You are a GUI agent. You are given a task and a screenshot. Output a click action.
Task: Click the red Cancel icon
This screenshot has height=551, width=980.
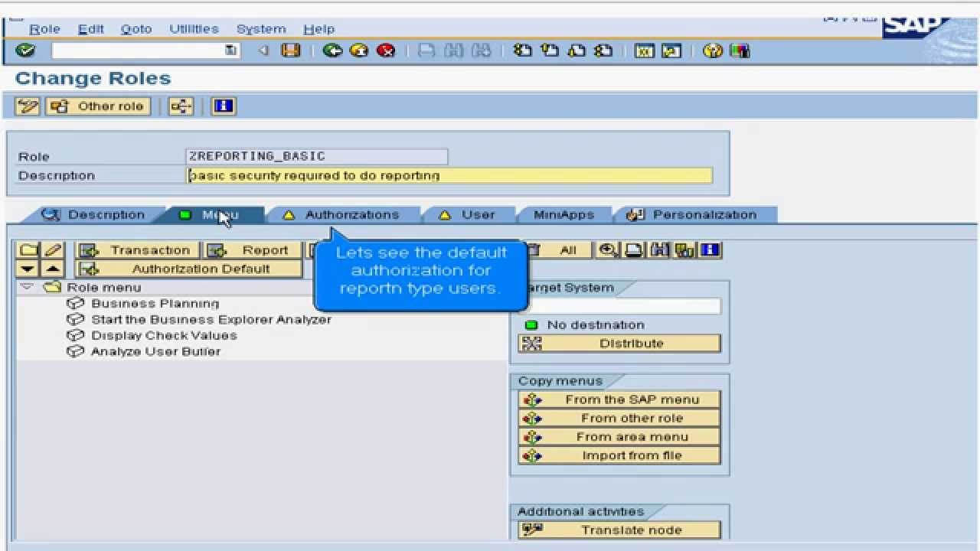386,51
